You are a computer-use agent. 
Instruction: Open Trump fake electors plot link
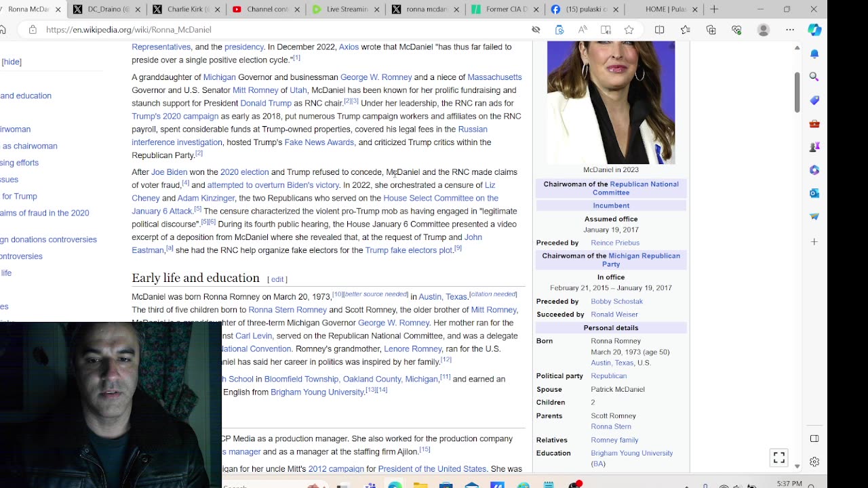tap(409, 250)
